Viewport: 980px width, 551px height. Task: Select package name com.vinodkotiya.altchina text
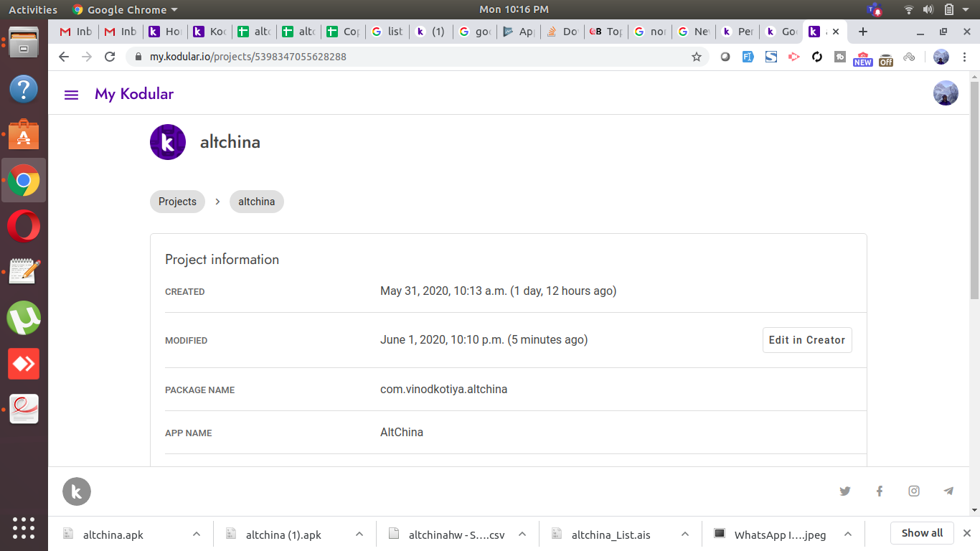[443, 390]
